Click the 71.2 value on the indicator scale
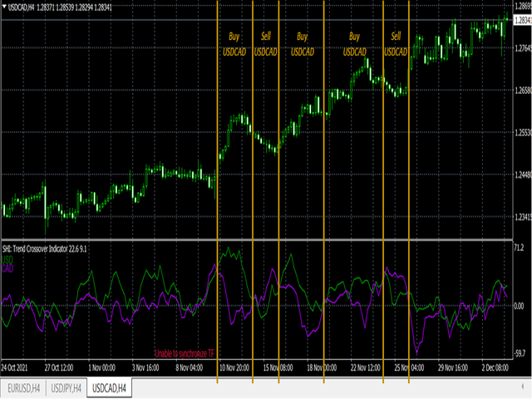The width and height of the screenshot is (532, 399). click(x=520, y=249)
